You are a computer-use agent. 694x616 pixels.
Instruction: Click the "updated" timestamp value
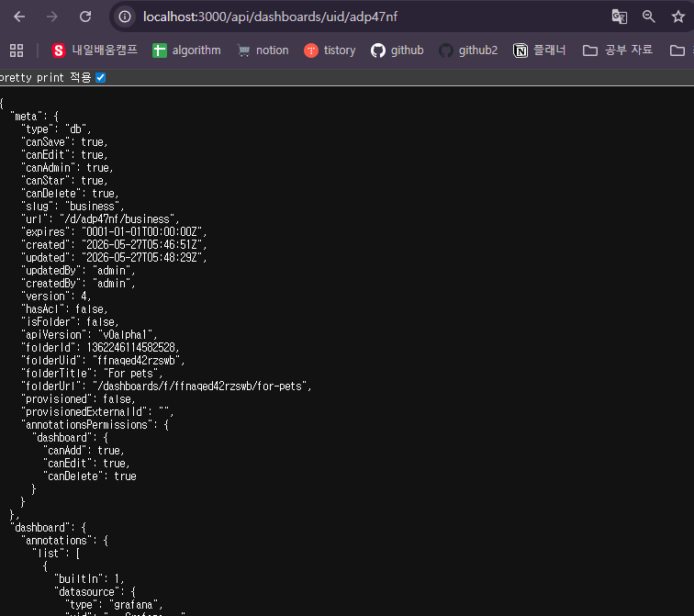(x=144, y=258)
